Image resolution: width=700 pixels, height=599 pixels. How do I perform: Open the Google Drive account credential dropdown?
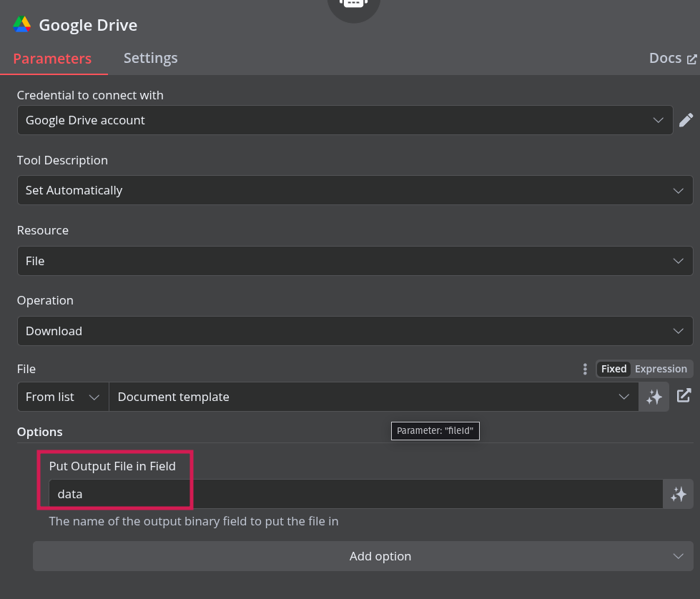coord(345,120)
